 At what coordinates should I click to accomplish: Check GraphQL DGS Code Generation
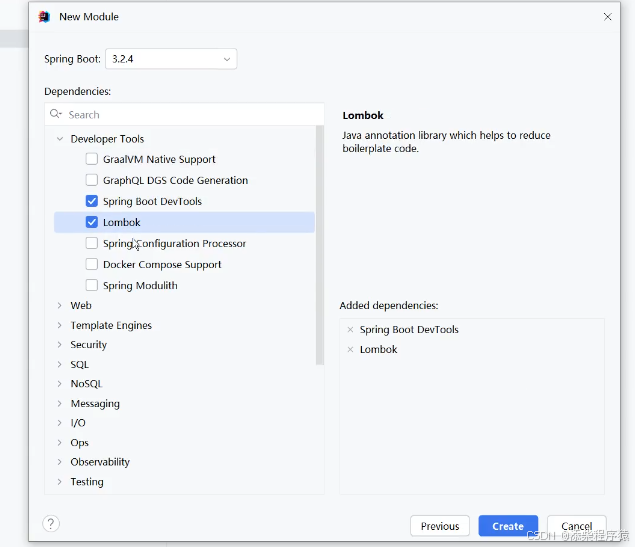[x=92, y=180]
